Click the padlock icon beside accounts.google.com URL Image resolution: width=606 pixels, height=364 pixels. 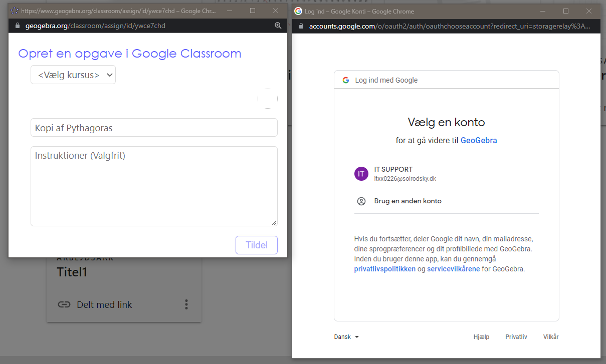tap(301, 26)
